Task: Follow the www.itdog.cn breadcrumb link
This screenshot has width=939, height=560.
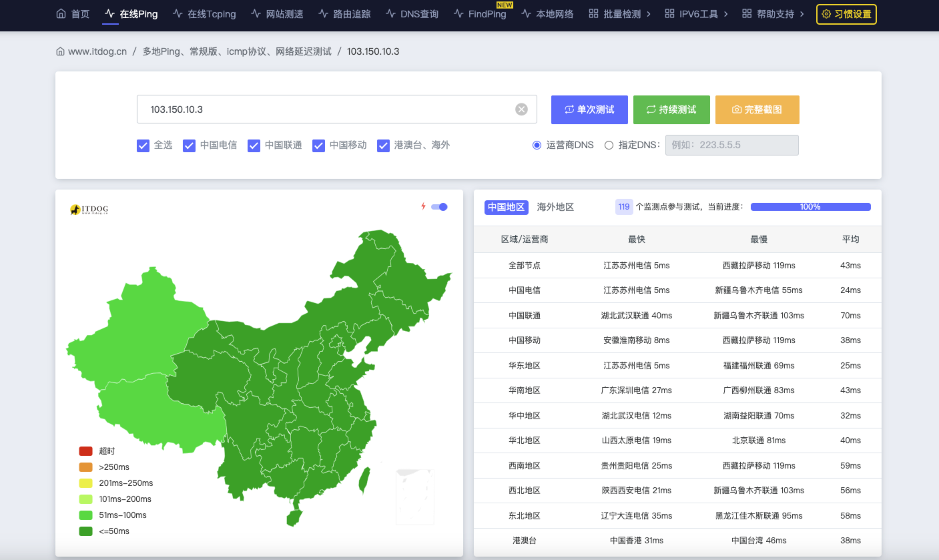Action: click(97, 51)
